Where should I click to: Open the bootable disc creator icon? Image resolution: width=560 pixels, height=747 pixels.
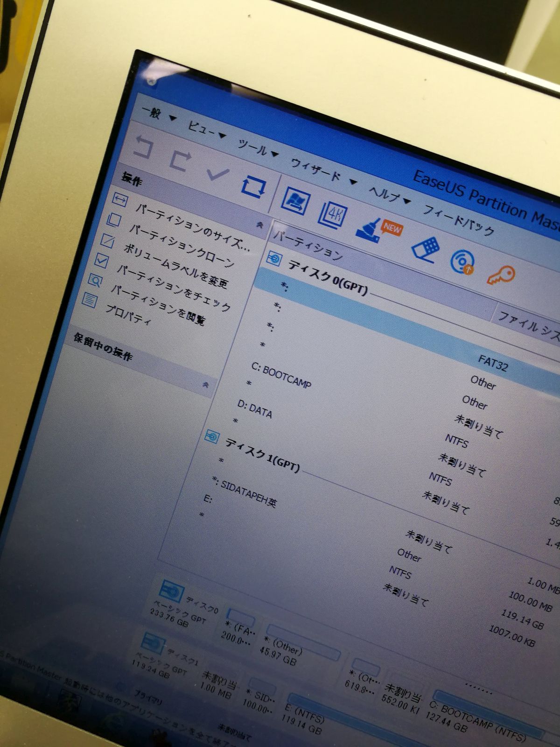click(462, 262)
